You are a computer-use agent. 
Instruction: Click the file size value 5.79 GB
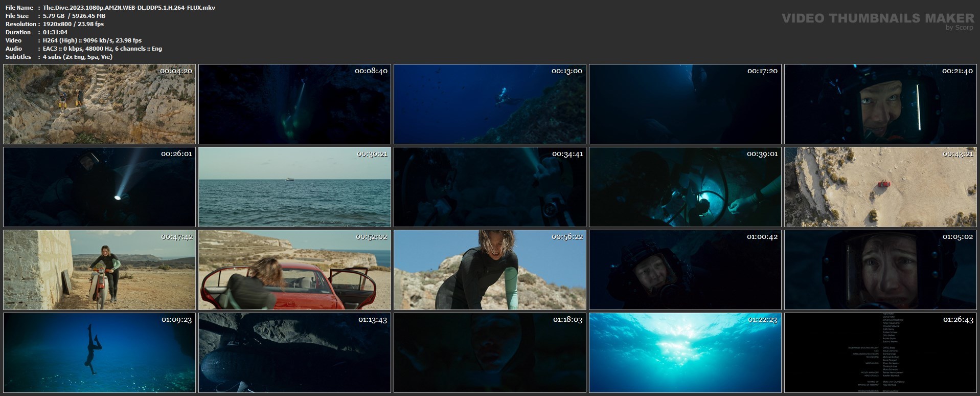click(x=74, y=16)
